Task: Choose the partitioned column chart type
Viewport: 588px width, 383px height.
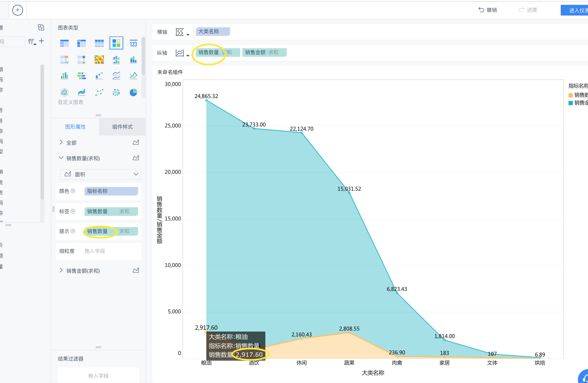Action: pos(116,60)
